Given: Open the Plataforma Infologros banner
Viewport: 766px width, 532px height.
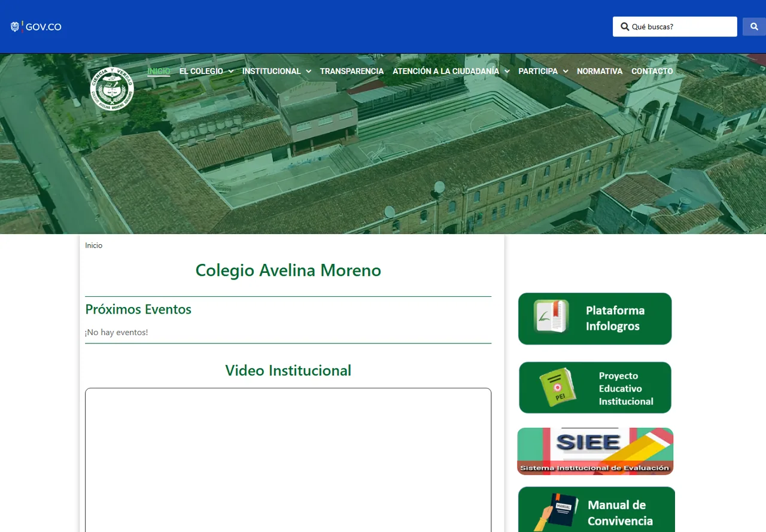Looking at the screenshot, I should point(595,318).
